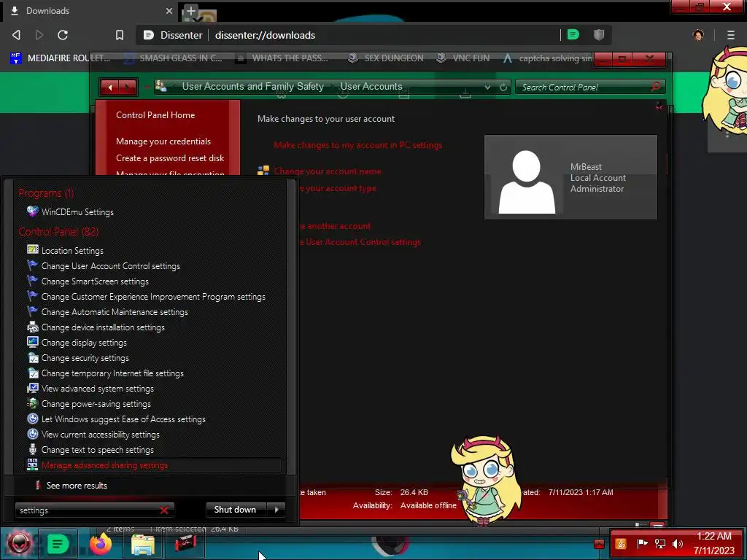Select the Downloads browser tab
This screenshot has width=747, height=560.
[x=90, y=10]
